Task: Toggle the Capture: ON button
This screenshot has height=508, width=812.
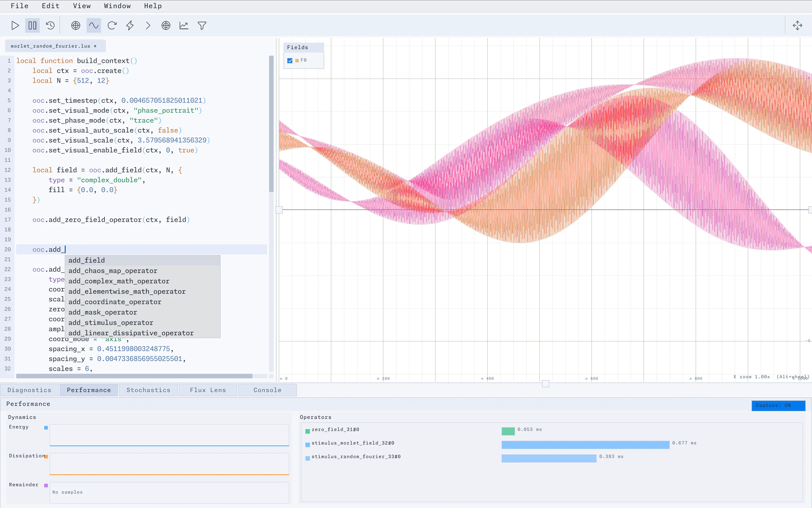Action: [778, 406]
